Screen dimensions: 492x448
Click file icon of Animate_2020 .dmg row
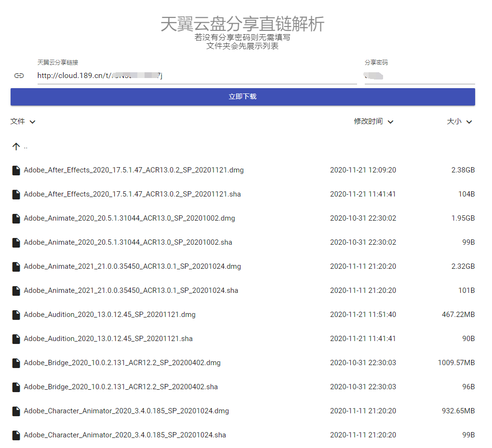click(x=16, y=219)
